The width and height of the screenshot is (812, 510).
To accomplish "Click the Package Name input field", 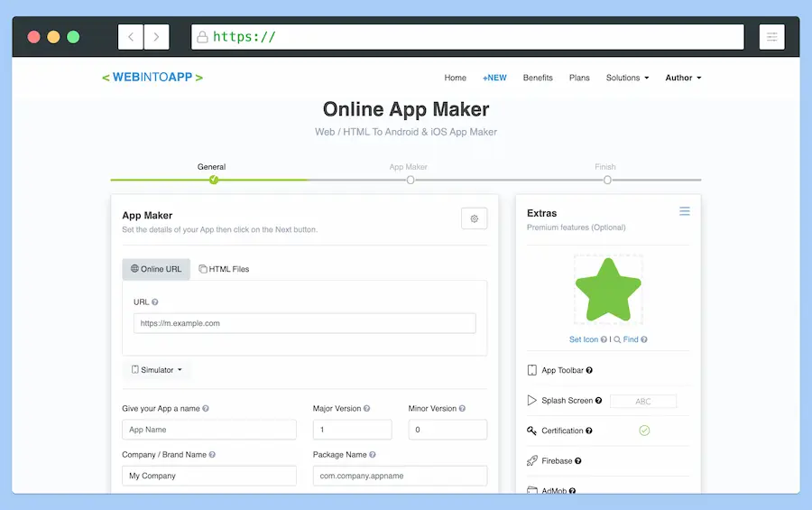I will [x=400, y=476].
